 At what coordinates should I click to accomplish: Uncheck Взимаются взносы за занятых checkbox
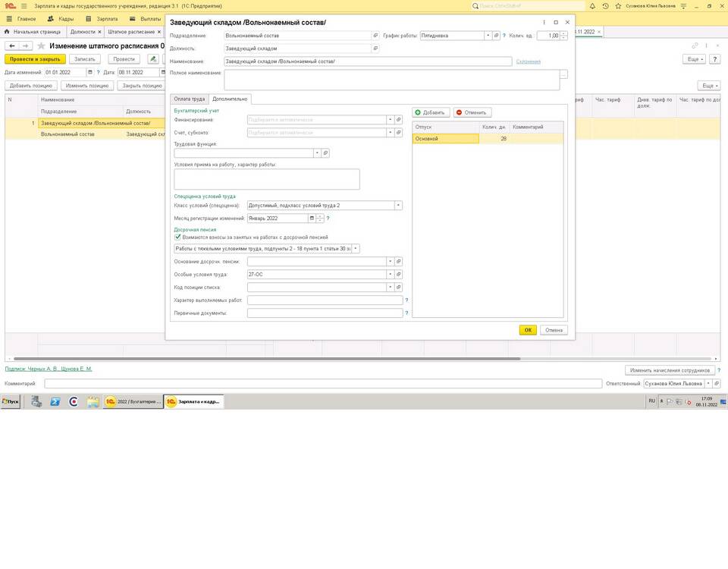177,237
